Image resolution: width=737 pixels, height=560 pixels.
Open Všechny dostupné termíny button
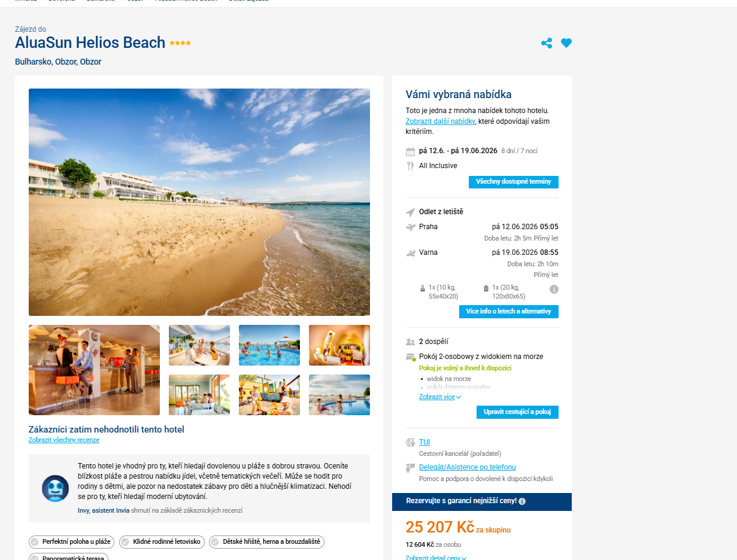click(x=513, y=182)
